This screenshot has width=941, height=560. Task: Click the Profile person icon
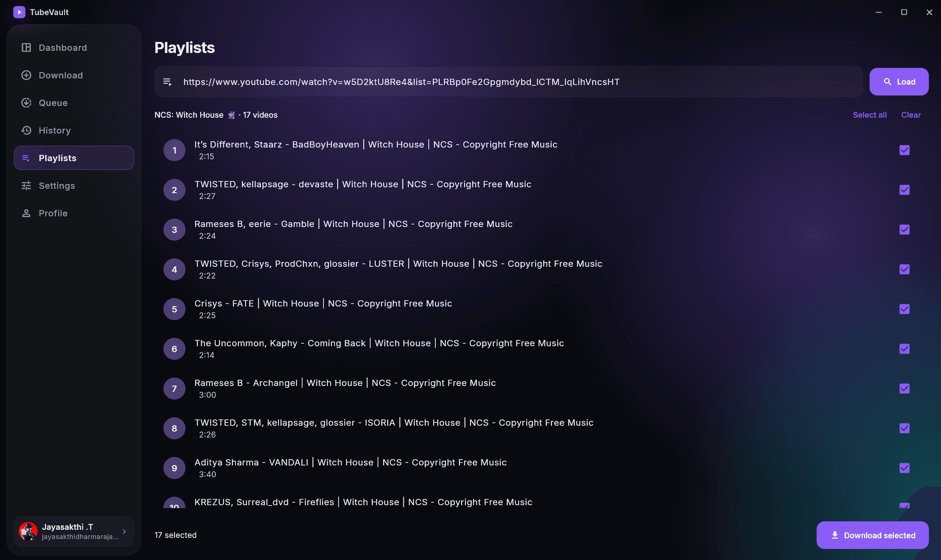click(x=26, y=213)
